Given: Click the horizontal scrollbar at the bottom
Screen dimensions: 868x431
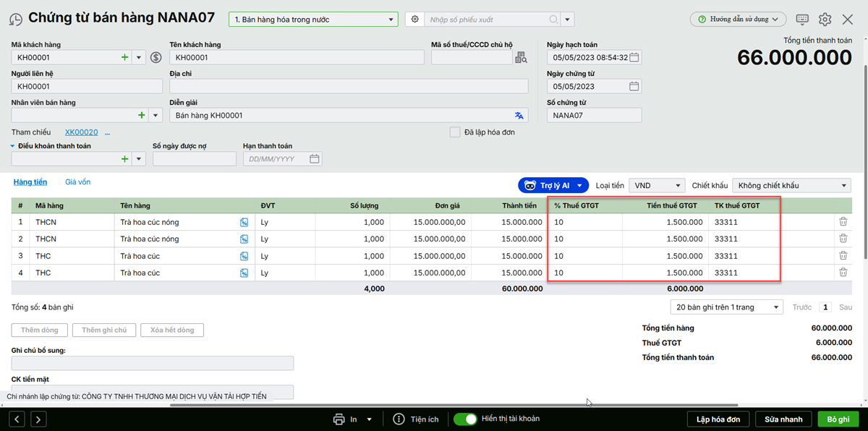Looking at the screenshot, I should click(x=454, y=405).
